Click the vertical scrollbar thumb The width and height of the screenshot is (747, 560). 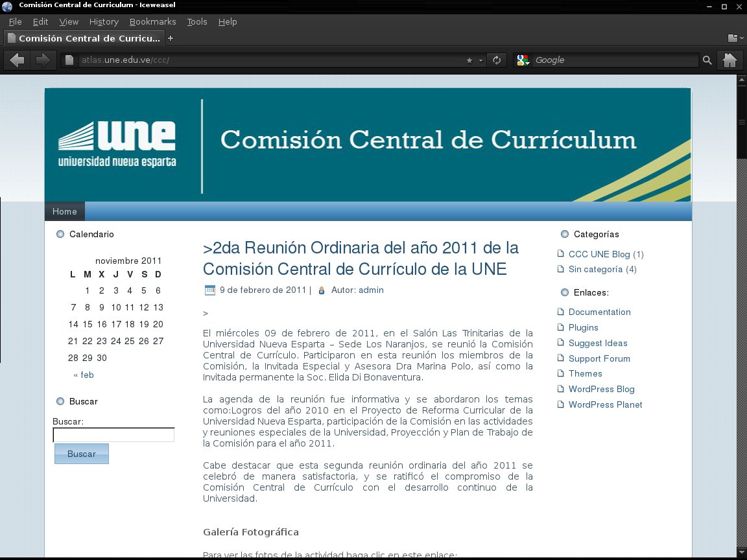[742, 121]
